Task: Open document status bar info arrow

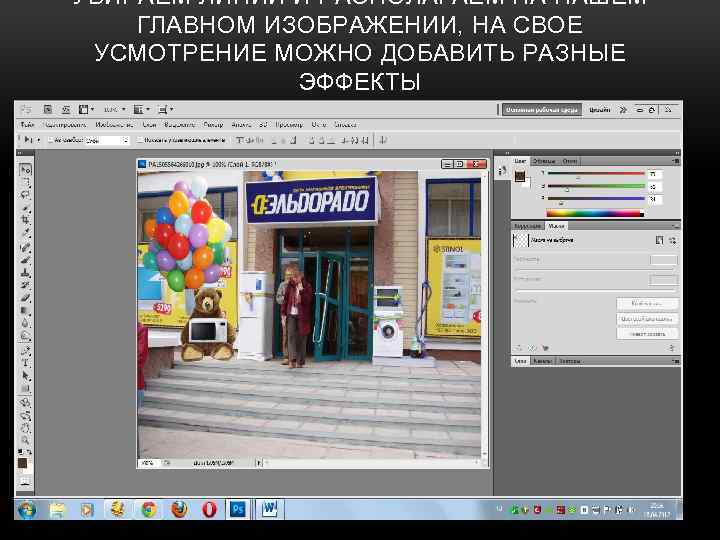Action: click(259, 463)
